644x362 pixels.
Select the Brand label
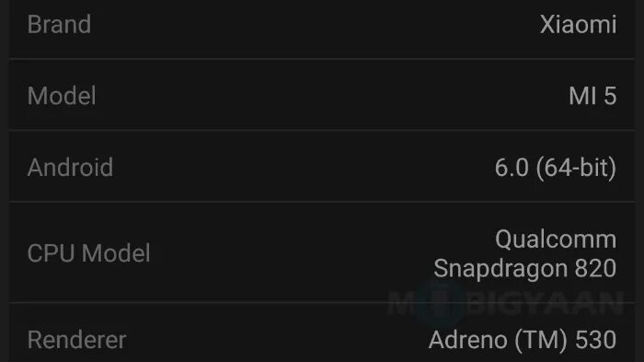pos(59,24)
